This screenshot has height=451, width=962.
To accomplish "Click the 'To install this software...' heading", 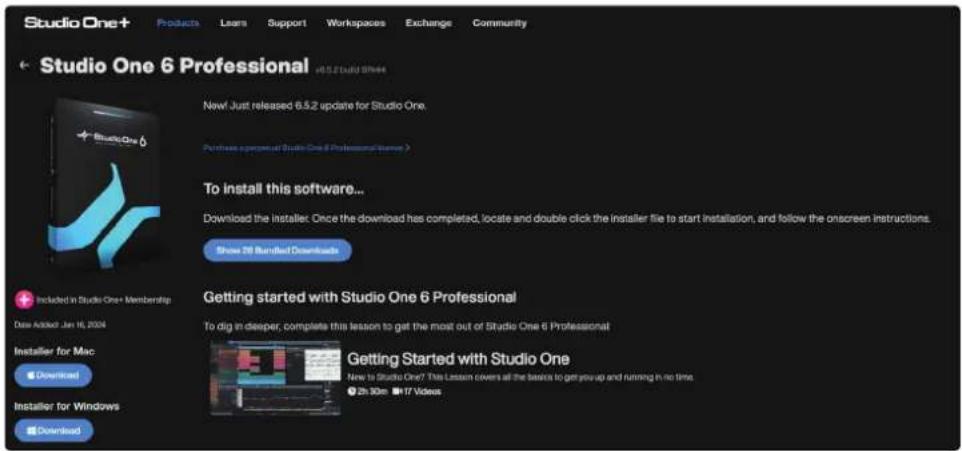I will click(x=283, y=190).
